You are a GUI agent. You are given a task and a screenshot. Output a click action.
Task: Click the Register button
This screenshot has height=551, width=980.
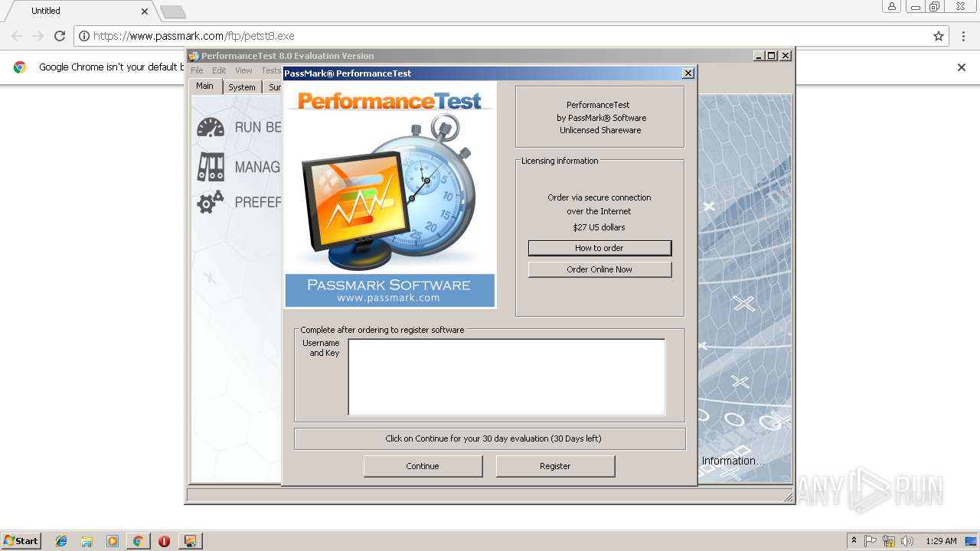[555, 466]
